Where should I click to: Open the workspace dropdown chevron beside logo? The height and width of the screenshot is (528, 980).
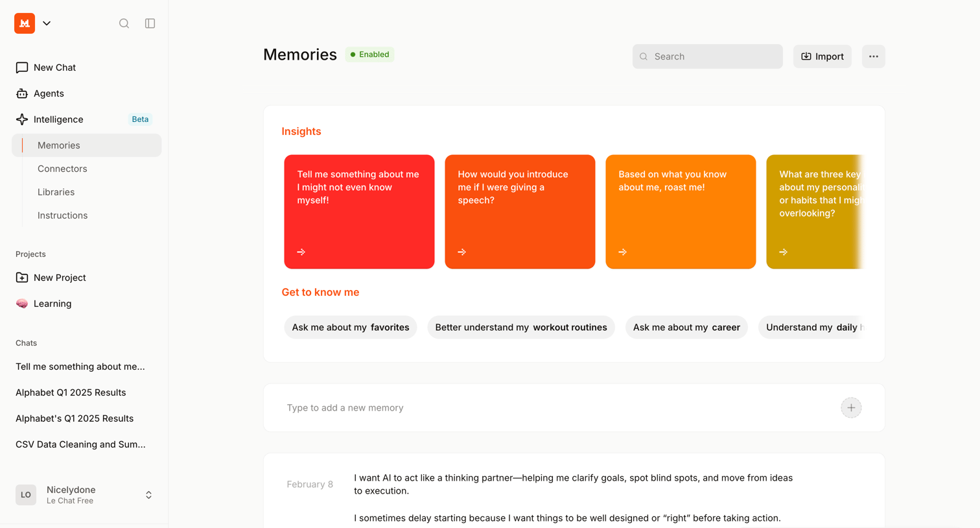(47, 23)
